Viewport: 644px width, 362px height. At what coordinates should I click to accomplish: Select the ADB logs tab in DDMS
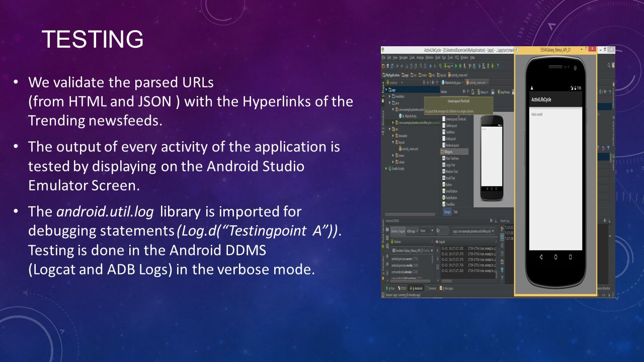(412, 231)
